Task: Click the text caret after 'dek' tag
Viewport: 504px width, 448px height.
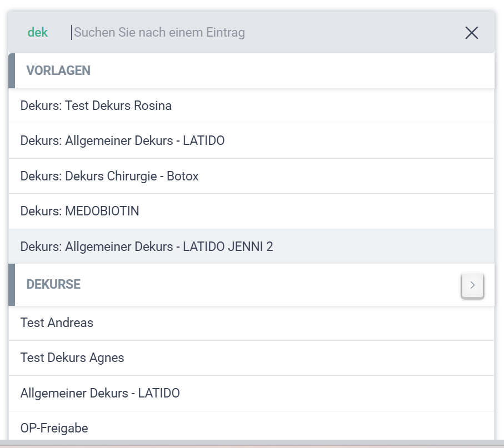Action: (x=72, y=33)
